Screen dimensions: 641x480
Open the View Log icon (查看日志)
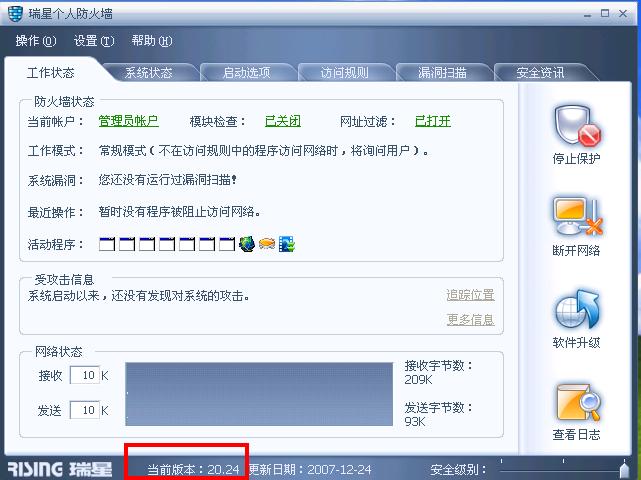coord(578,402)
